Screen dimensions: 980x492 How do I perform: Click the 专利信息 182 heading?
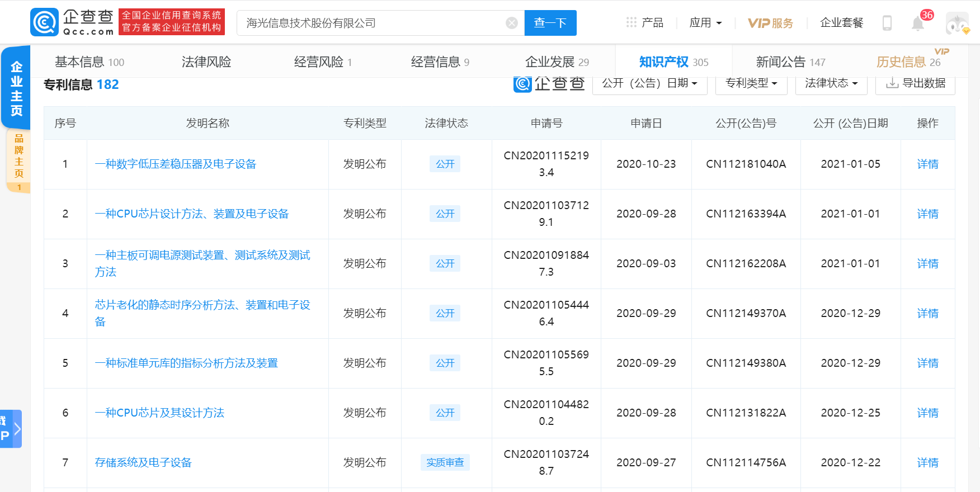[x=81, y=84]
